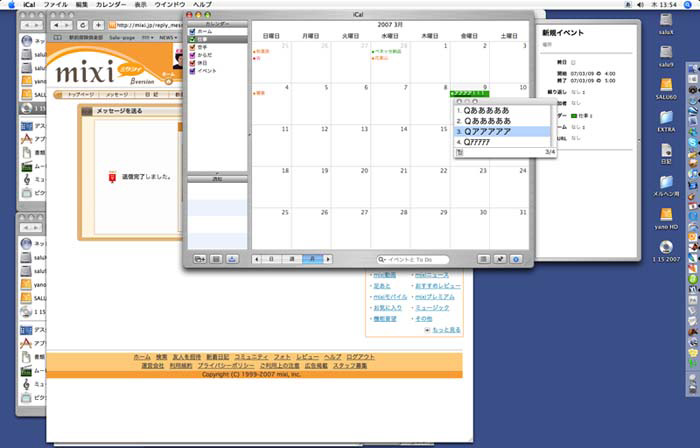
Task: Click Safari back arrow button
Action: 56,25
